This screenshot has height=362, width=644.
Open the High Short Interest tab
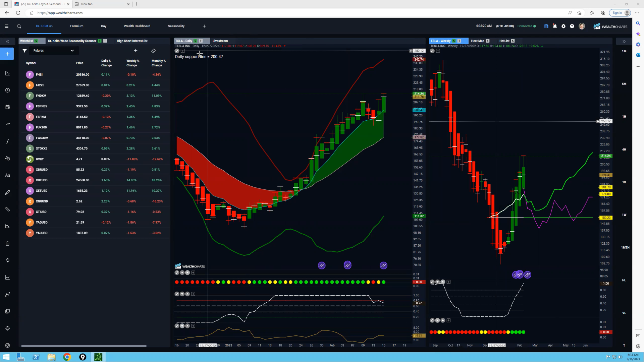click(x=132, y=41)
